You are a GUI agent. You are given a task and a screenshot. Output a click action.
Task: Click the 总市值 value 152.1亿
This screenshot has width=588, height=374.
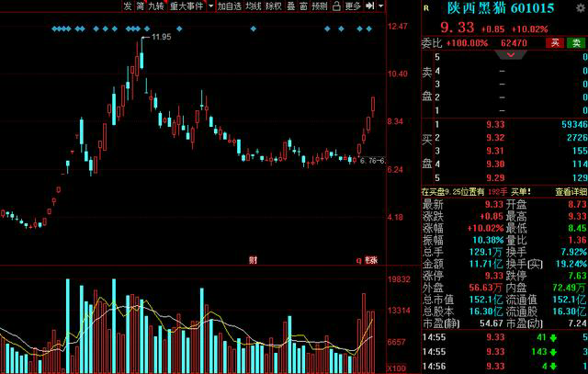[486, 300]
